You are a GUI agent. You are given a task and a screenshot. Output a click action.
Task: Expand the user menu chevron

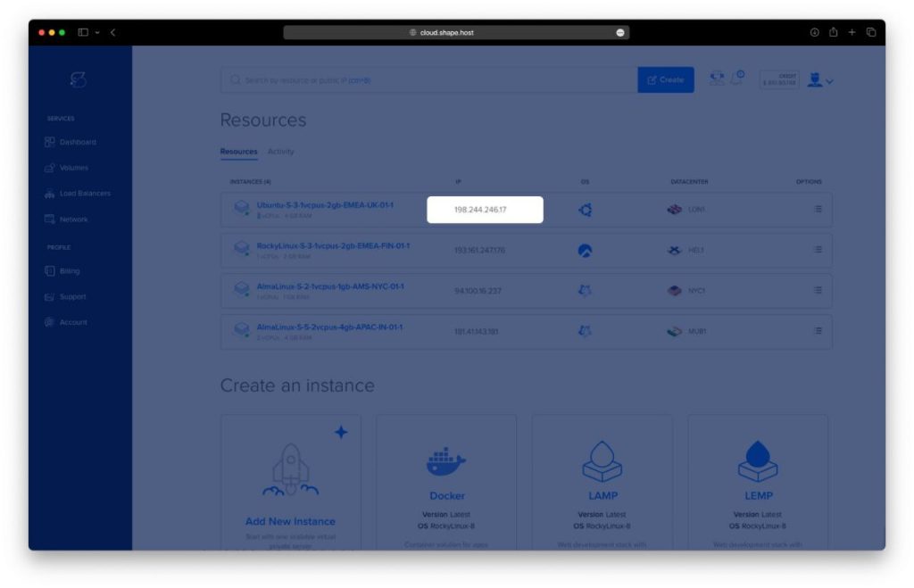pyautogui.click(x=829, y=81)
